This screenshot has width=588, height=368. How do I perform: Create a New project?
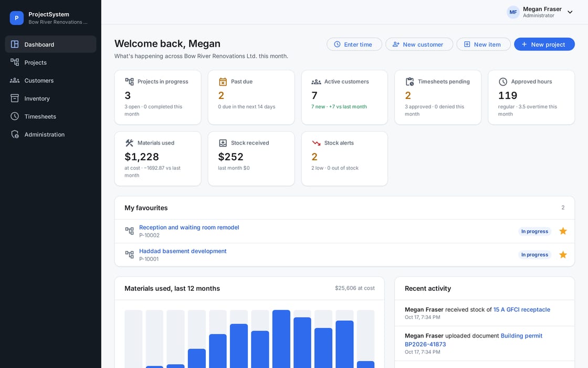pos(544,44)
